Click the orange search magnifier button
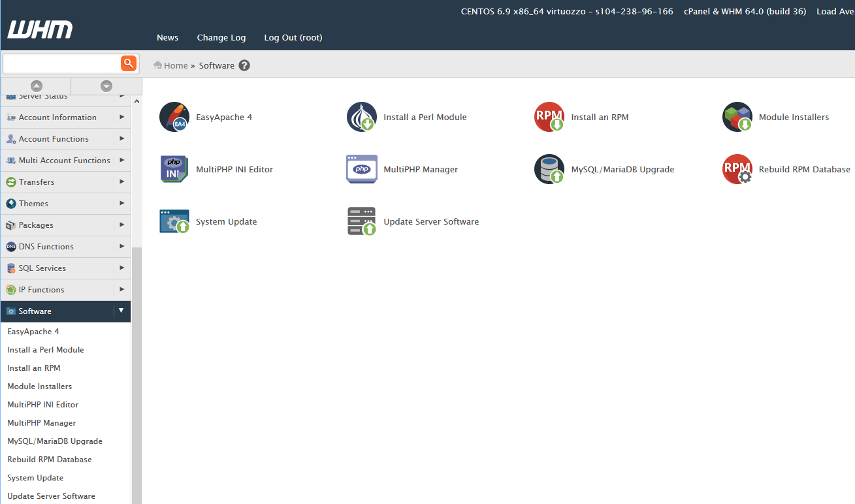 tap(129, 63)
